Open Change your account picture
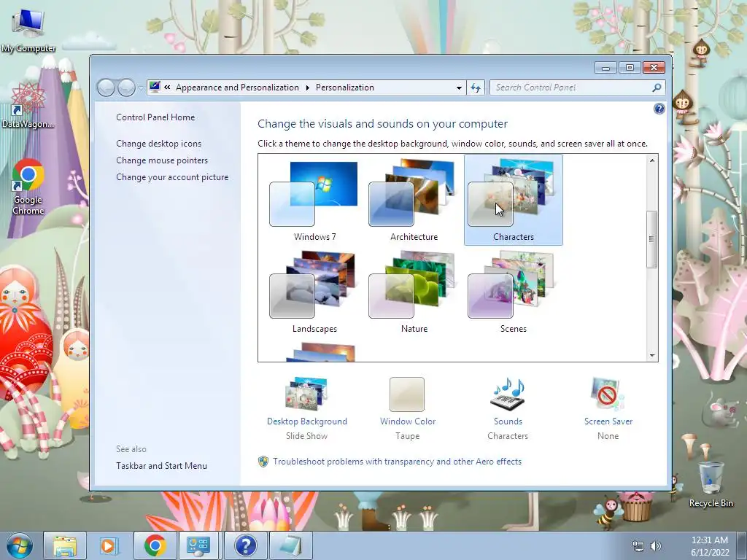The width and height of the screenshot is (747, 560). pos(172,177)
